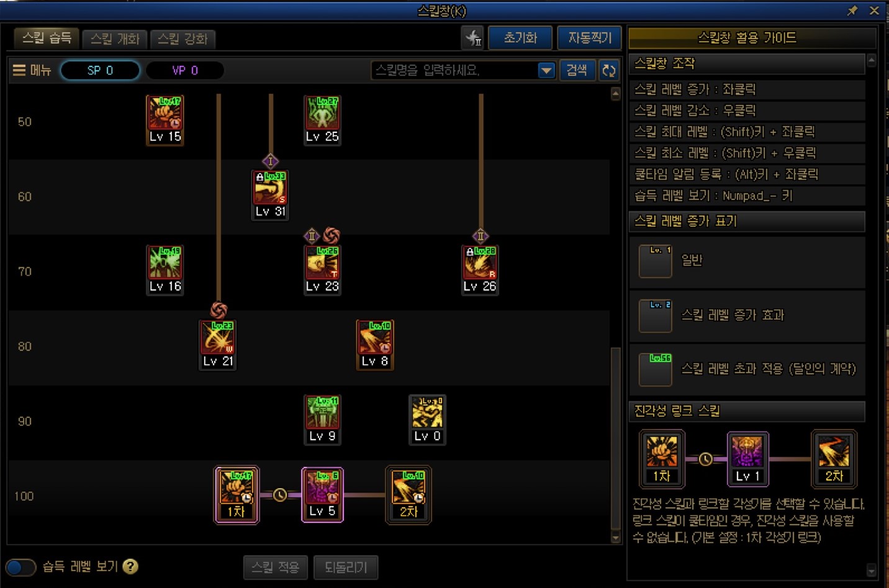Click the pin window icon in title bar
This screenshot has height=588, width=889.
[852, 11]
